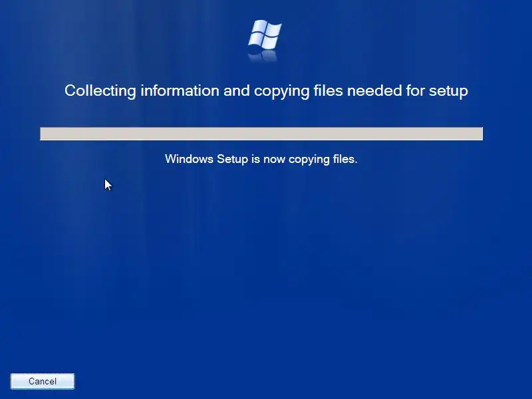
Task: Click the word 'and' in the heading
Action: (237, 90)
